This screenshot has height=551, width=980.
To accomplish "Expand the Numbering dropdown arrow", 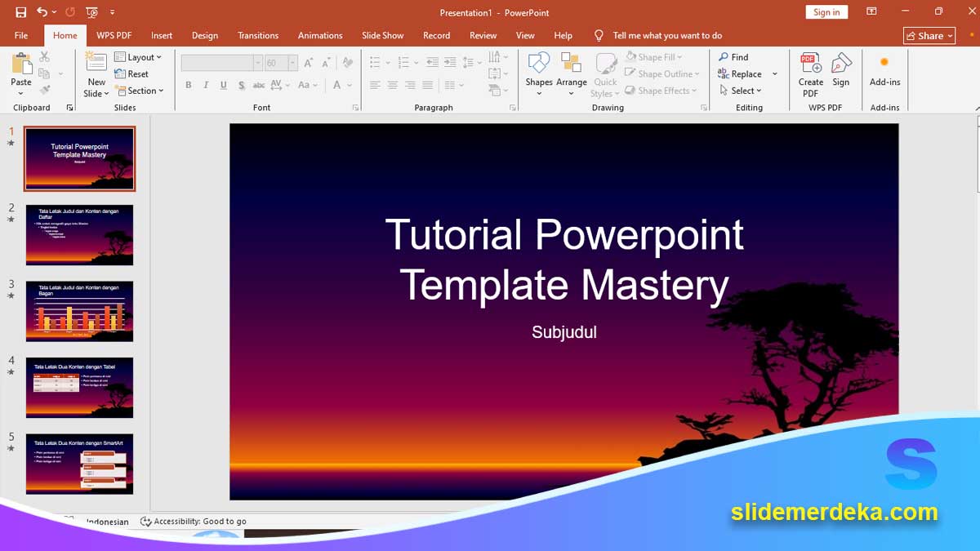I will pos(416,63).
